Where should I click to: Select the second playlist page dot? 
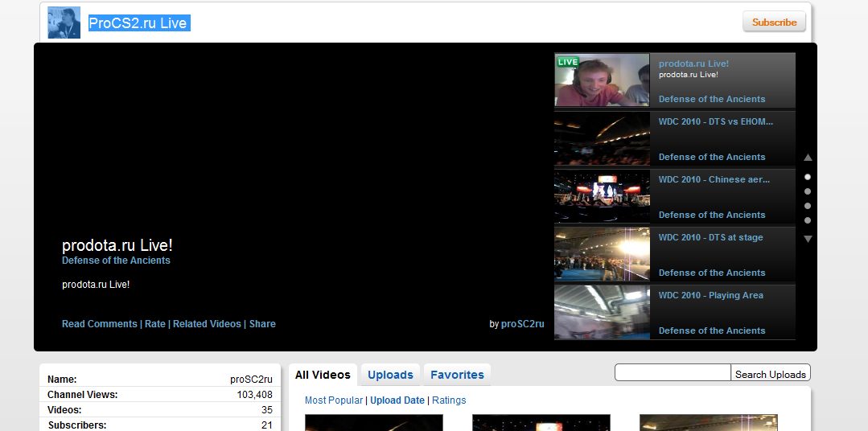[x=808, y=191]
